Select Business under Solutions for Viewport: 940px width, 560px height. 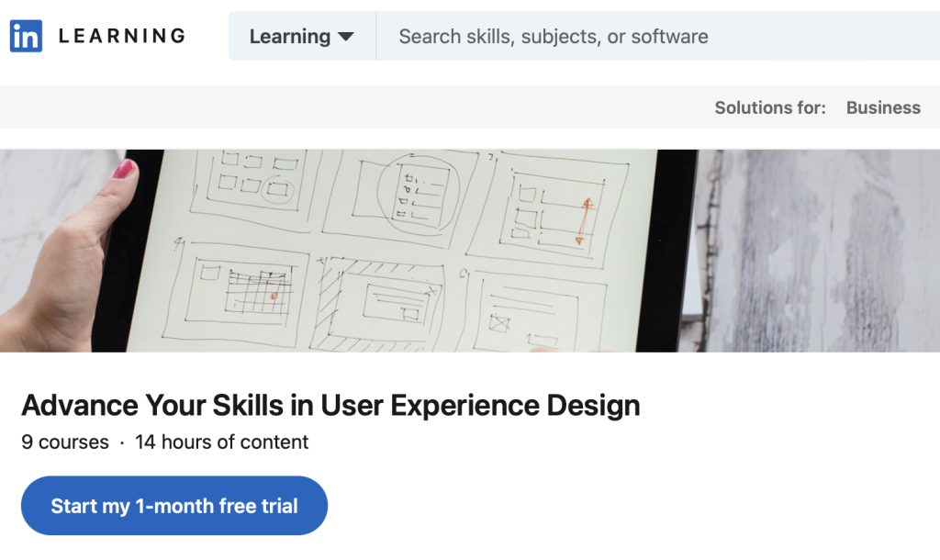883,107
